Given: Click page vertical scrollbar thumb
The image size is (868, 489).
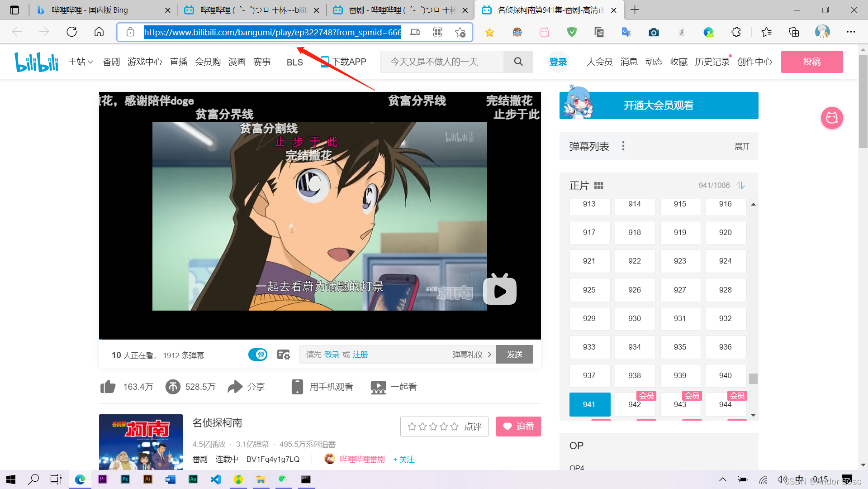Looking at the screenshot, I should pos(863,101).
